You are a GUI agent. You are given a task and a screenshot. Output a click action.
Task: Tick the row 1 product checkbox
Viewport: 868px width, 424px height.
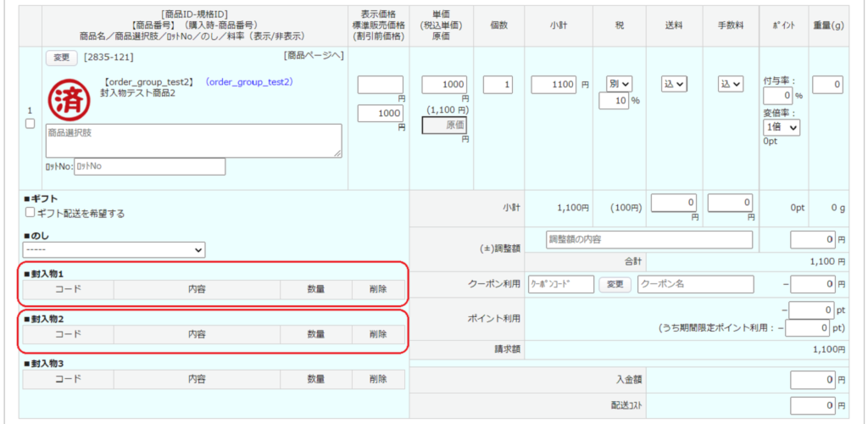(30, 124)
